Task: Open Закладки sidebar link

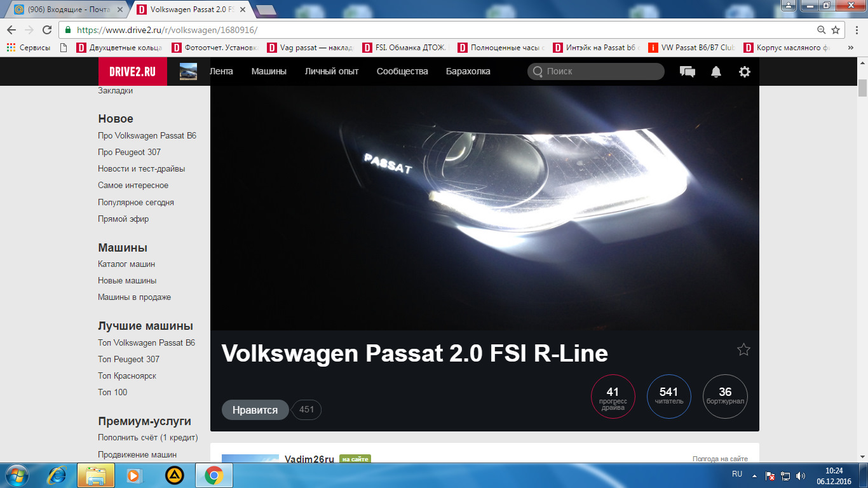Action: (x=116, y=91)
